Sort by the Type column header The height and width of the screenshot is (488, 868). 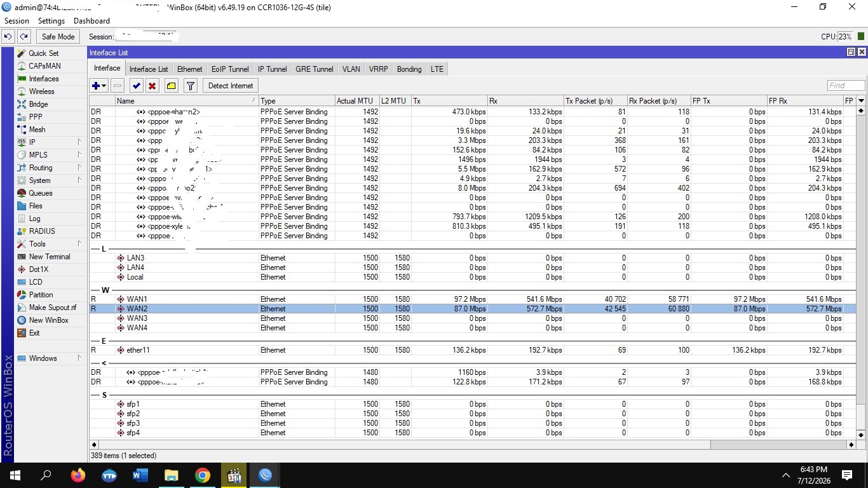(297, 100)
